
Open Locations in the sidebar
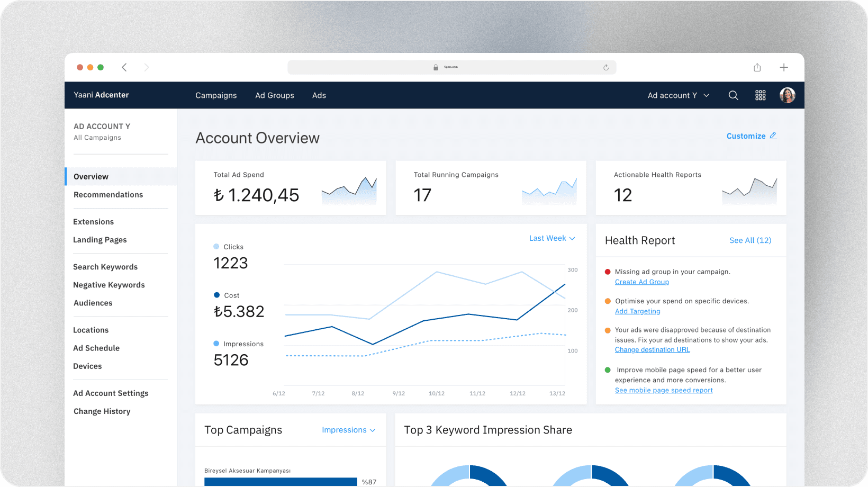point(91,330)
